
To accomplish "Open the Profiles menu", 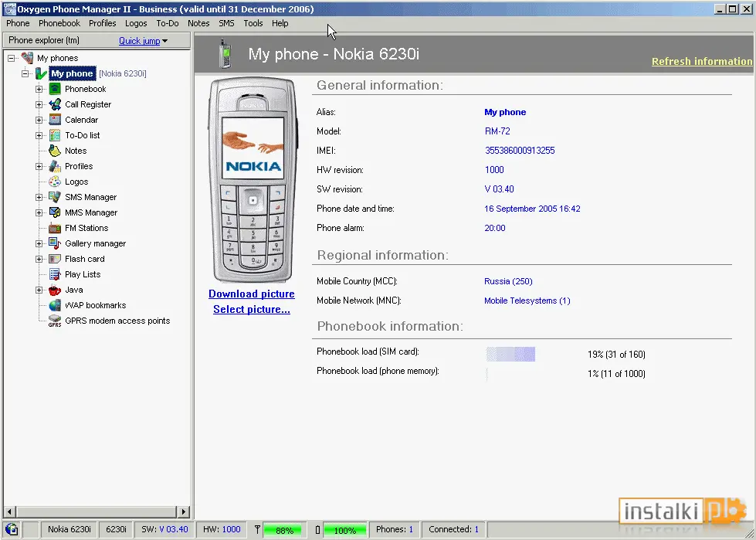I will pos(102,23).
